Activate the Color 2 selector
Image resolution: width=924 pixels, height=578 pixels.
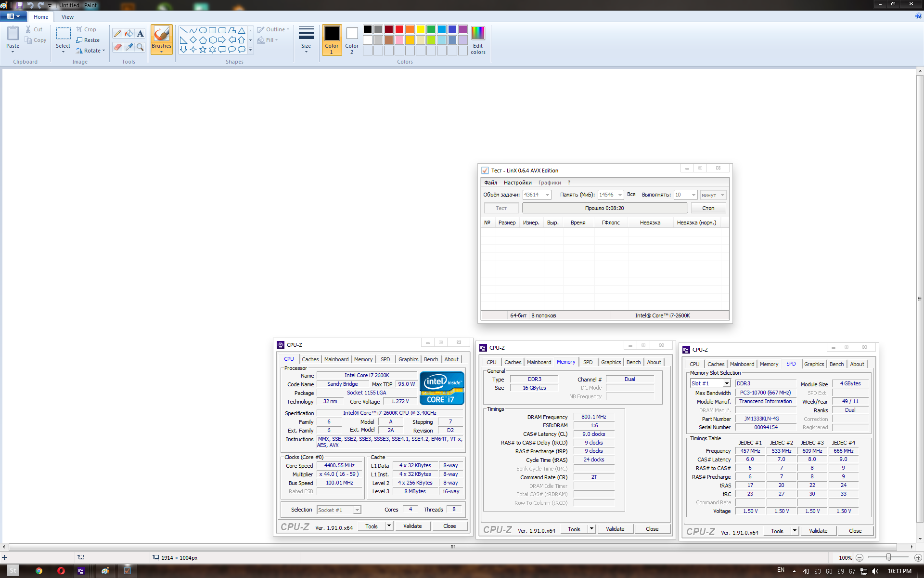352,39
